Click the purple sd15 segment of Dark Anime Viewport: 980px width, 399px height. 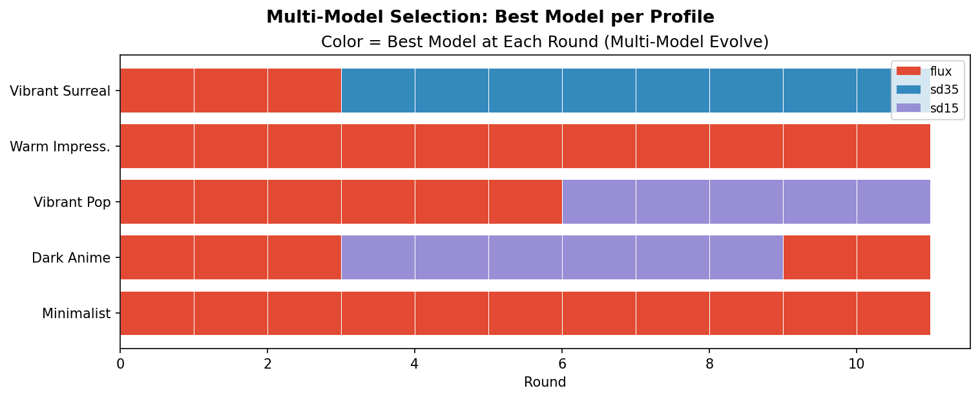[561, 257]
